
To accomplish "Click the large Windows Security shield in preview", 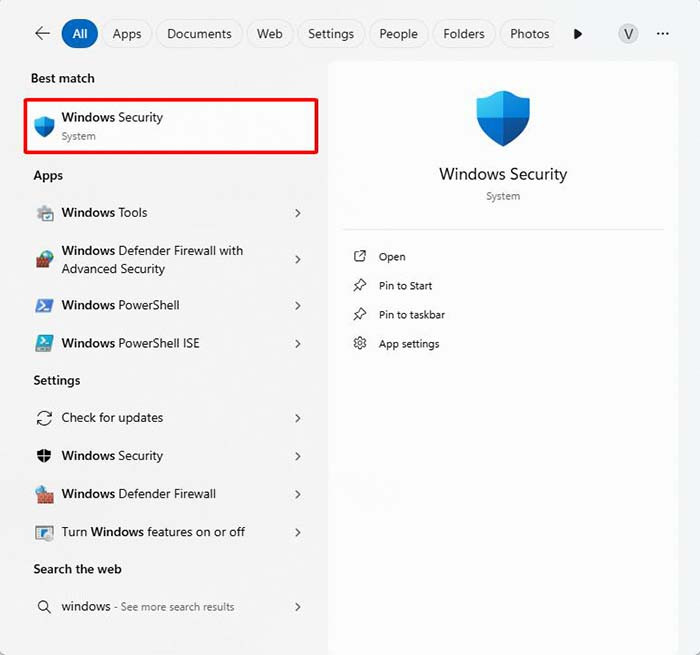I will pyautogui.click(x=503, y=118).
